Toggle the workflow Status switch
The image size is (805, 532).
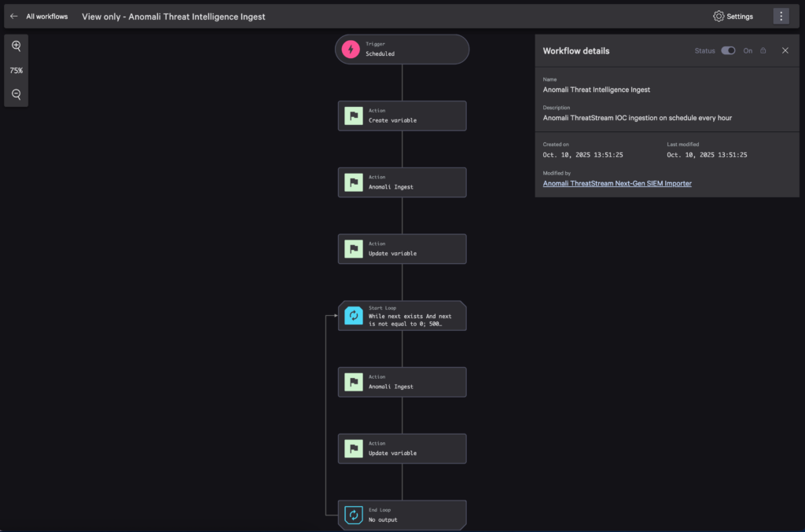[x=728, y=51]
